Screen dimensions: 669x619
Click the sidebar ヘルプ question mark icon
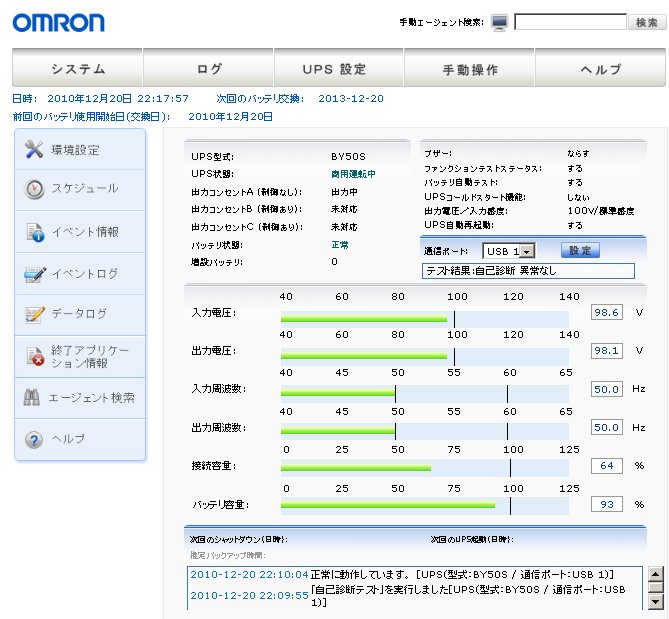click(34, 440)
